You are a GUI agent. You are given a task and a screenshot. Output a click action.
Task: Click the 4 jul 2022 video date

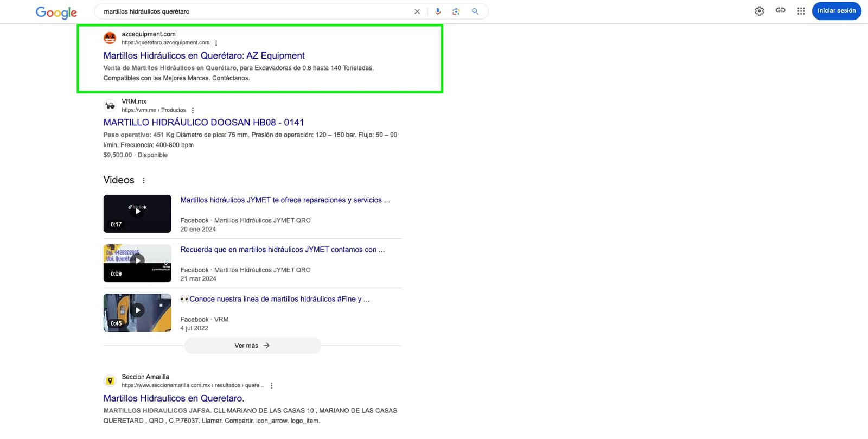(194, 328)
